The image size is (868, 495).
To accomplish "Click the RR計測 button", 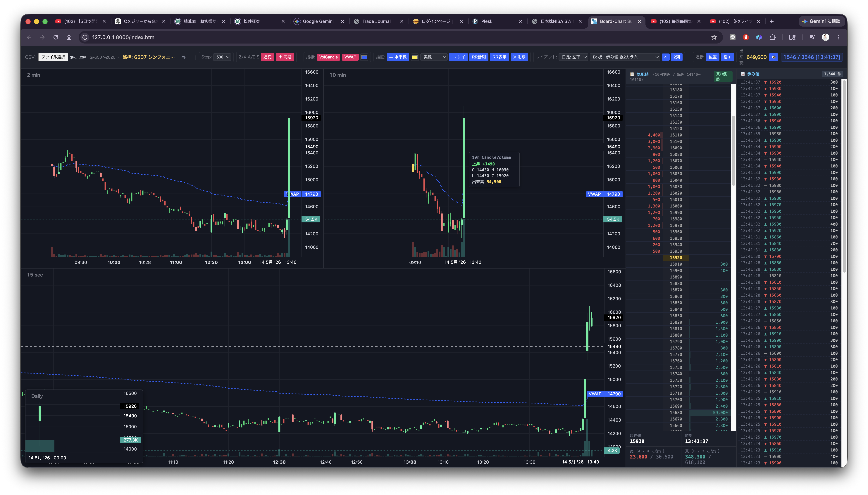I will pyautogui.click(x=478, y=57).
